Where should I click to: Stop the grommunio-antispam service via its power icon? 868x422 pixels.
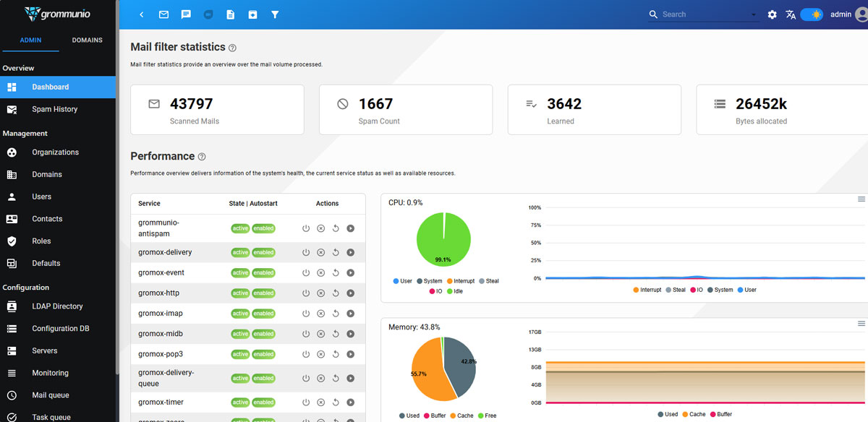coord(306,228)
